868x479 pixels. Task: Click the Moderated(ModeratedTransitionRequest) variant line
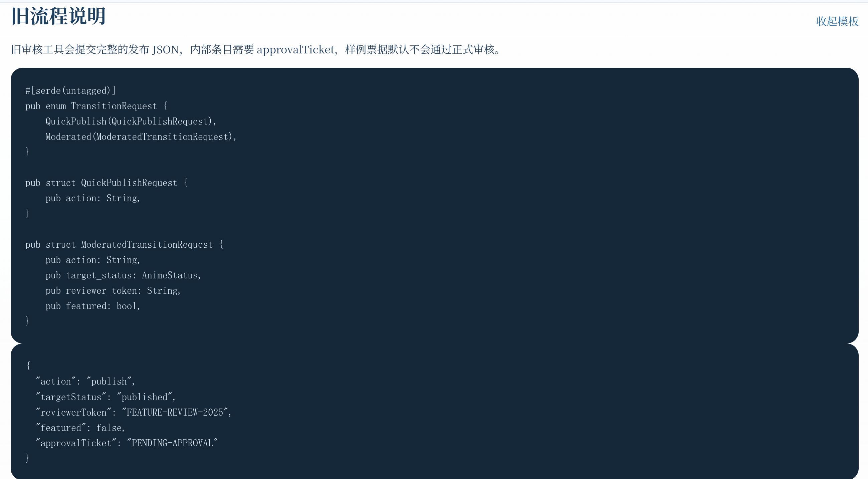click(141, 137)
